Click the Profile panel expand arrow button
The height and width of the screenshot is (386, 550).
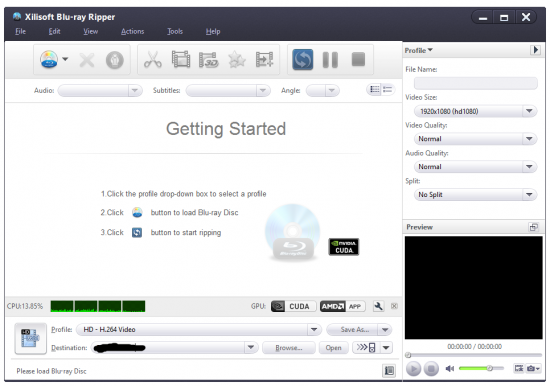coord(535,50)
